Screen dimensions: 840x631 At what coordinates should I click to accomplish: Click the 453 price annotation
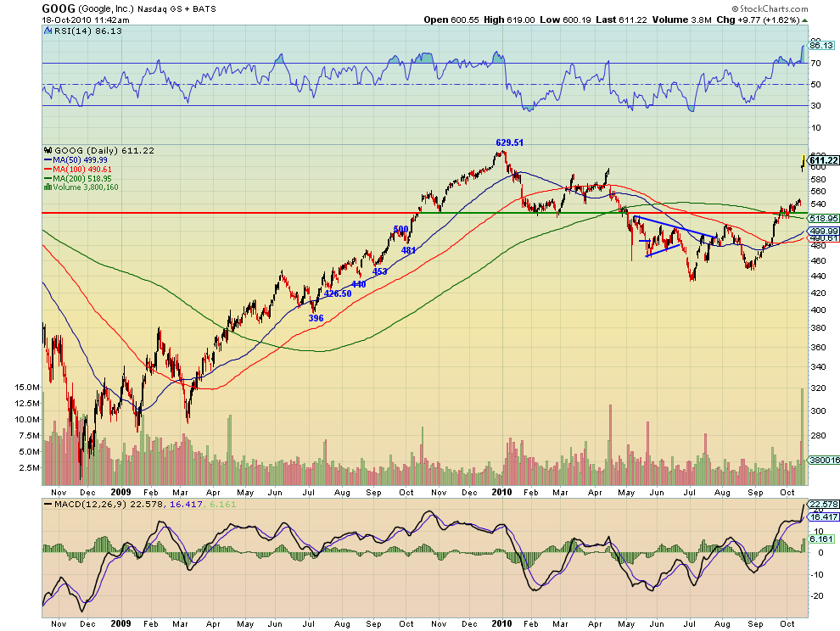pos(379,271)
